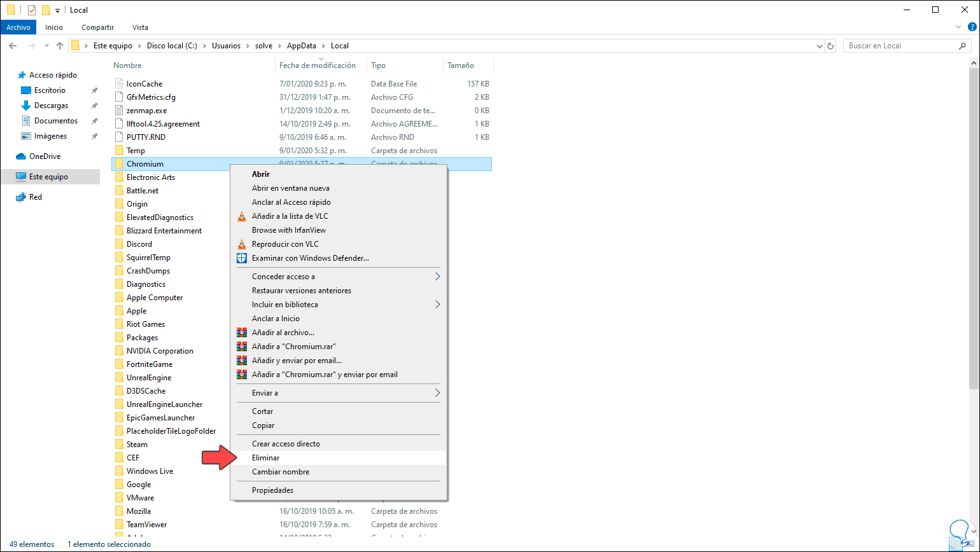
Task: Switch to the Vista ribbon tab
Action: [x=140, y=27]
